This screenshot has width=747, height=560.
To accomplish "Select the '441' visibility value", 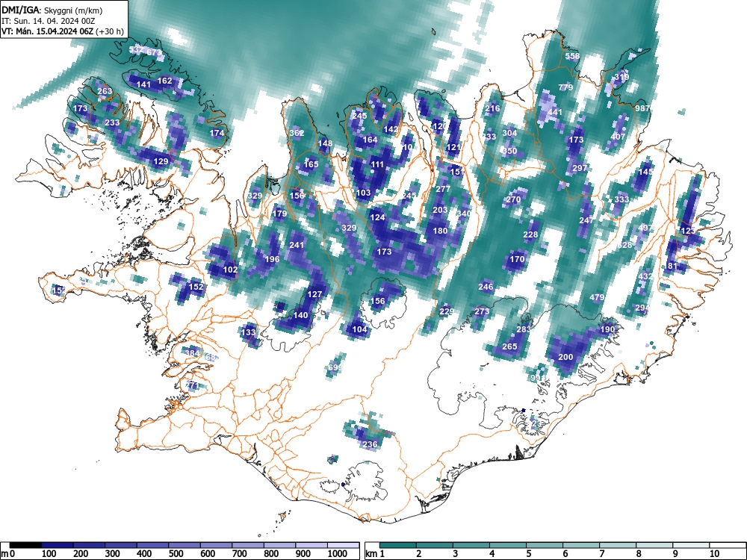I will (x=555, y=113).
